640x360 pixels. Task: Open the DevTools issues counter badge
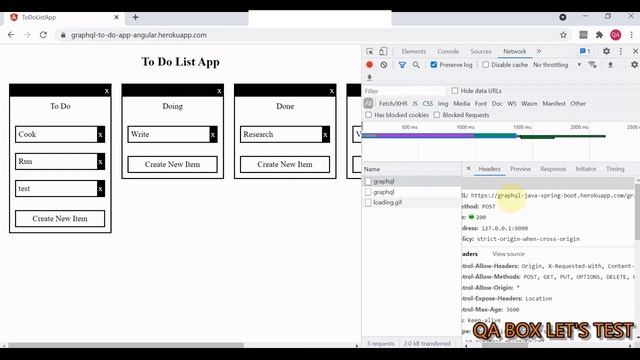[585, 51]
